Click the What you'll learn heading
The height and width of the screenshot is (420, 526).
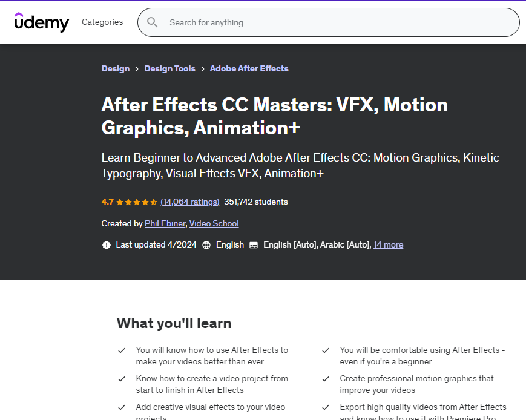tap(174, 323)
